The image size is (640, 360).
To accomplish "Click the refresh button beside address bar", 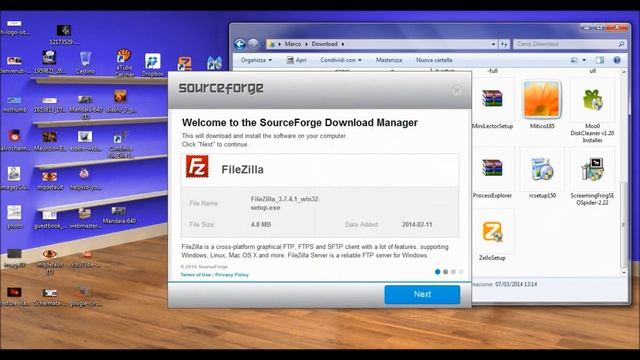I will pos(504,44).
